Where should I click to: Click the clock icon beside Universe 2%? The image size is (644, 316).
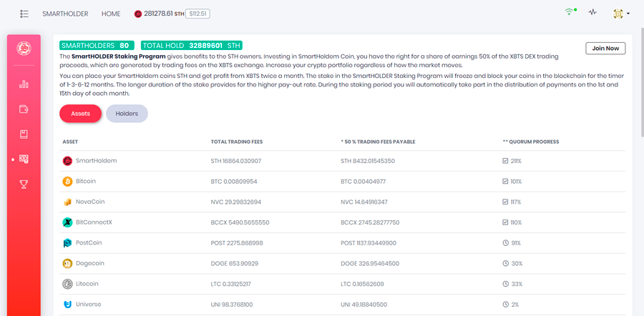click(x=506, y=305)
